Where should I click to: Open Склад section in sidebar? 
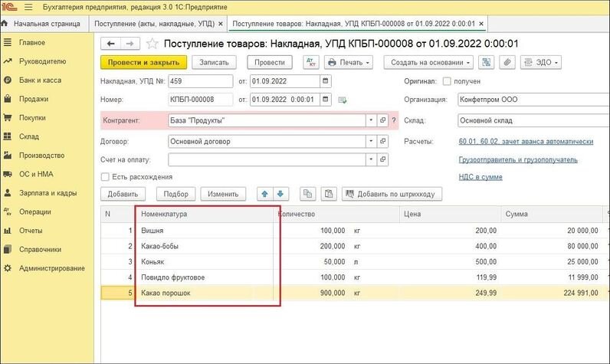[29, 136]
